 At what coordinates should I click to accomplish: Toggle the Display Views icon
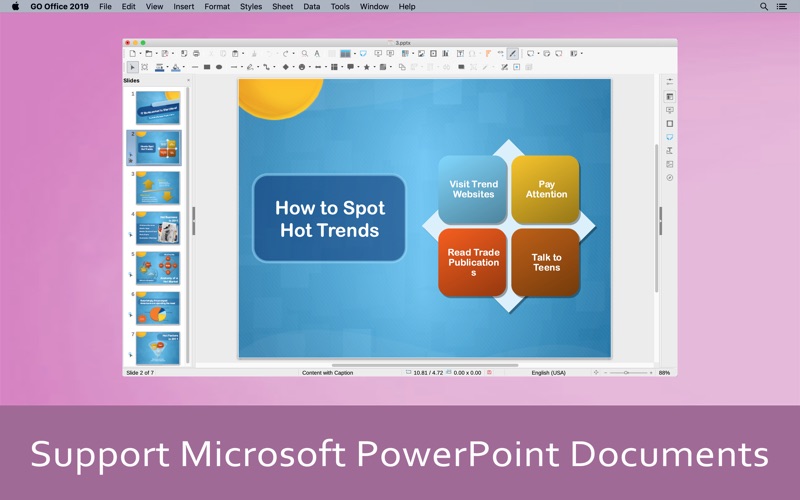(x=345, y=53)
